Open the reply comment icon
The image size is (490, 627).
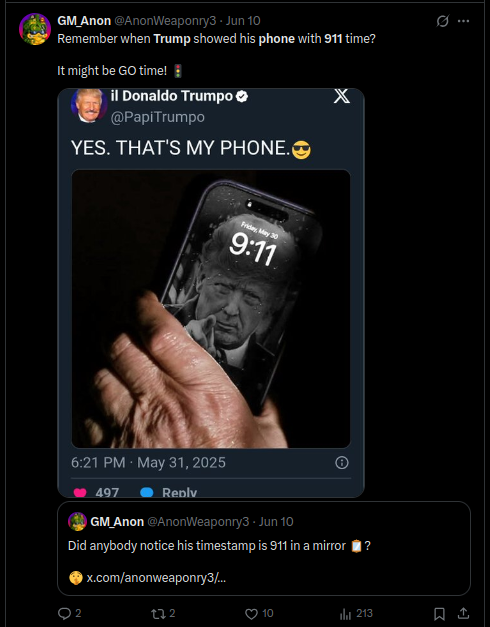pos(64,613)
